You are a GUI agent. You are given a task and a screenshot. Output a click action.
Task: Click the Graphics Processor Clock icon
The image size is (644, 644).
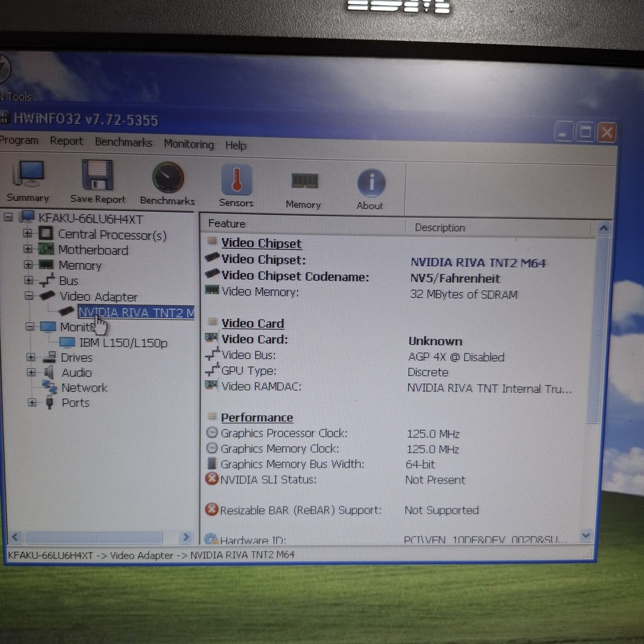(212, 432)
